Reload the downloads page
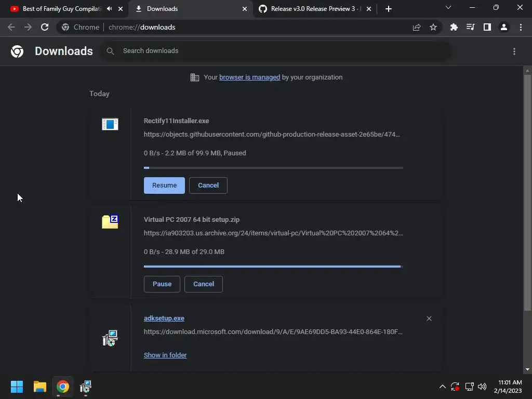Viewport: 532px width, 399px height. coord(45,27)
